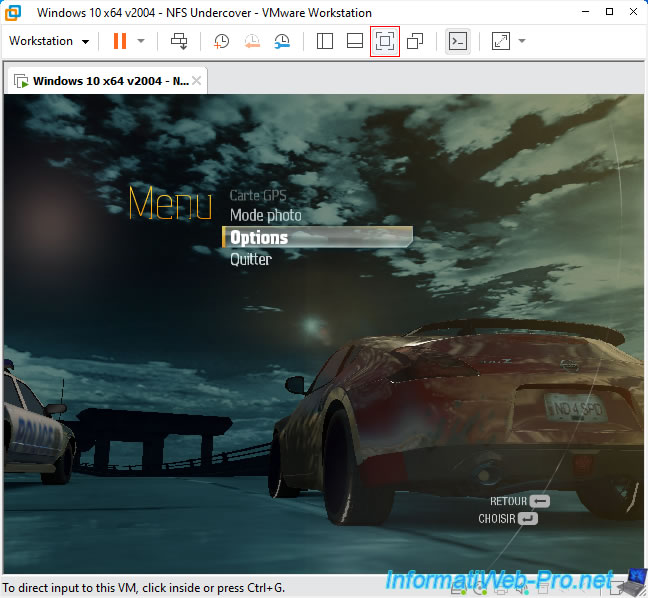Toggle the console view button
Screen dimensions: 648x598
[458, 41]
